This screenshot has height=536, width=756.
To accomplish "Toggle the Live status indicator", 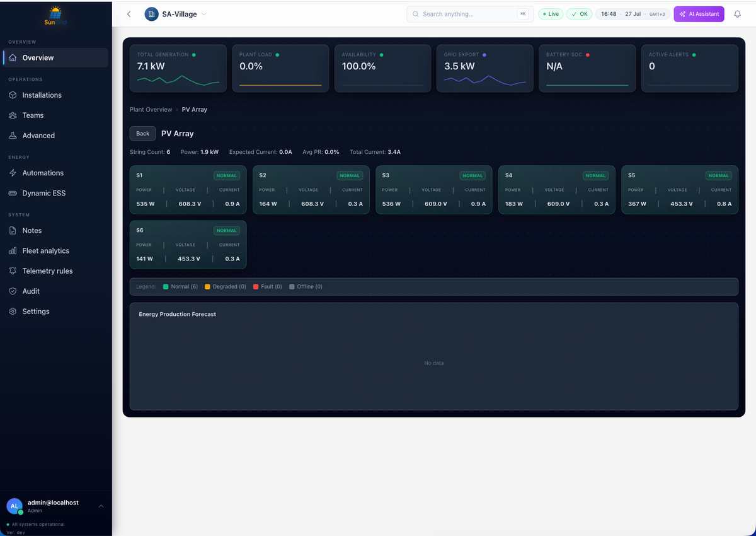I will click(x=551, y=14).
